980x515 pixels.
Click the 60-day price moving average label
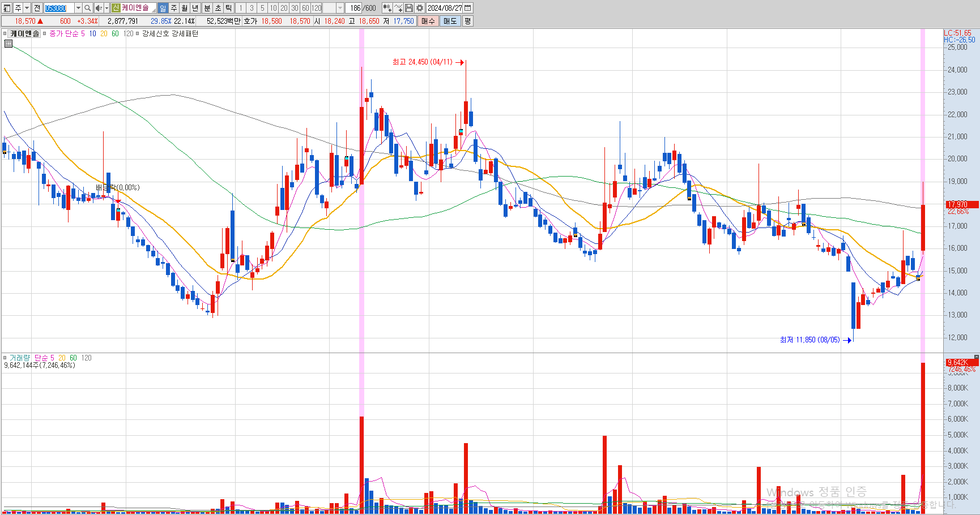[116, 34]
